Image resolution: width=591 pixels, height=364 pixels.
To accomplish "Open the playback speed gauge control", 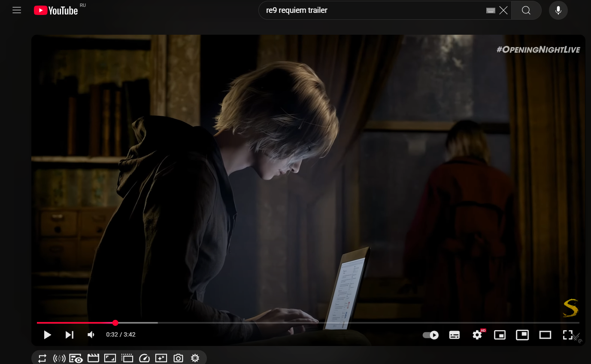I will pos(144,358).
